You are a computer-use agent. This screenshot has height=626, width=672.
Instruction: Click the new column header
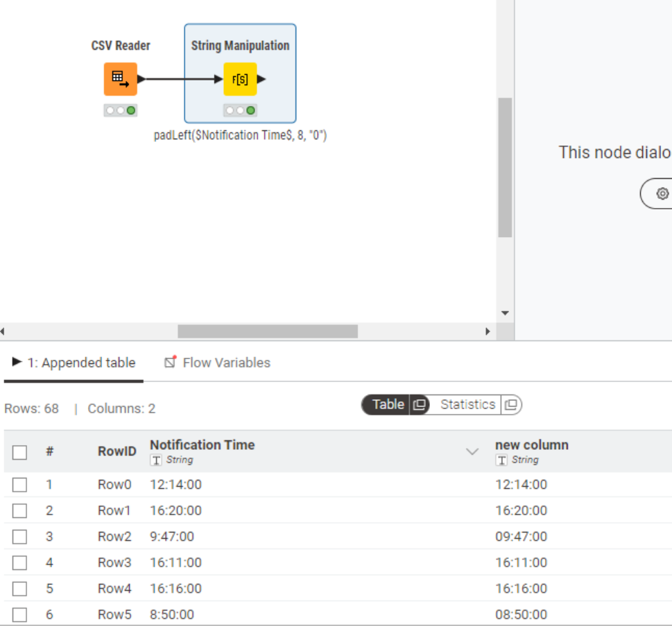point(531,445)
